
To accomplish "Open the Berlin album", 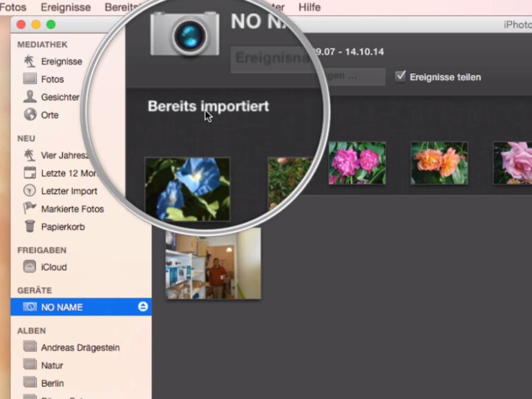I will coord(53,383).
